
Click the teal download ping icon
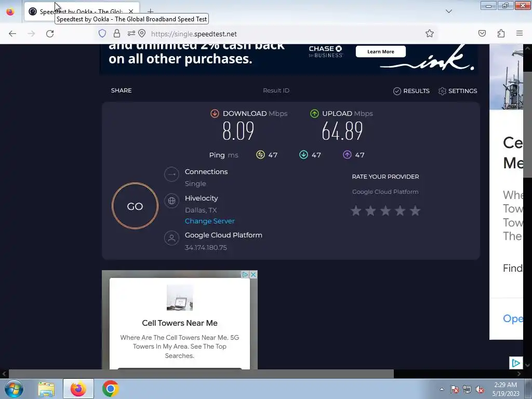(x=303, y=155)
